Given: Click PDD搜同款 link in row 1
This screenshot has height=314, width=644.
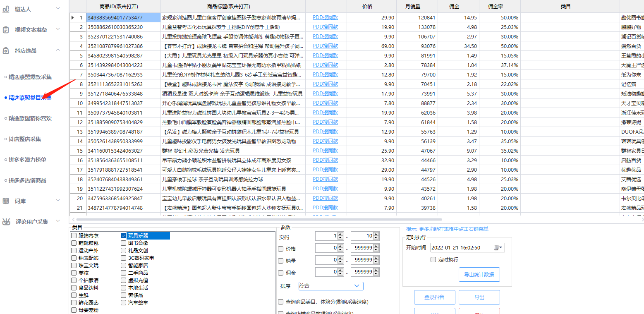Looking at the screenshot, I should (325, 17).
